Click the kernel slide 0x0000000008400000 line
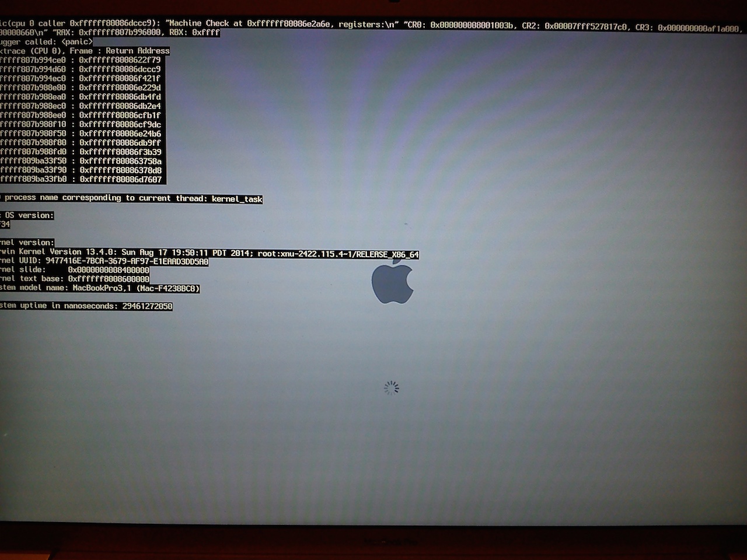Screen dimensions: 747x560 click(x=75, y=270)
